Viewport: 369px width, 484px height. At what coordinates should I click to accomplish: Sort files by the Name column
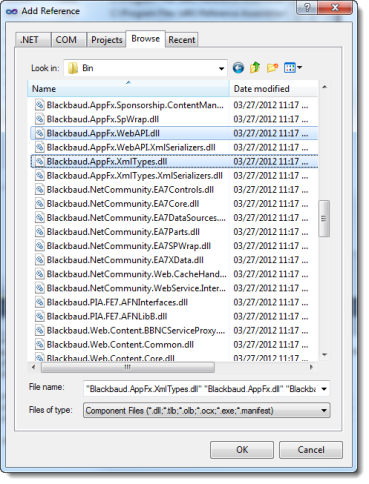[x=128, y=89]
